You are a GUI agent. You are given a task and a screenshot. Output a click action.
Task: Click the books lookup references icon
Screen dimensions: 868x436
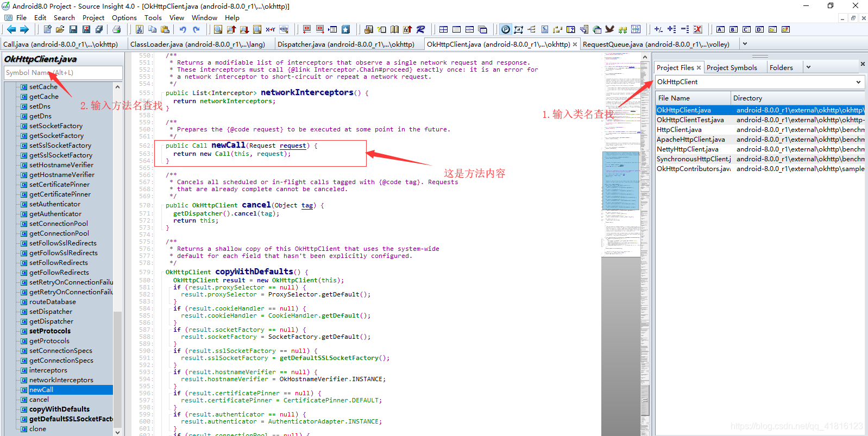(394, 29)
